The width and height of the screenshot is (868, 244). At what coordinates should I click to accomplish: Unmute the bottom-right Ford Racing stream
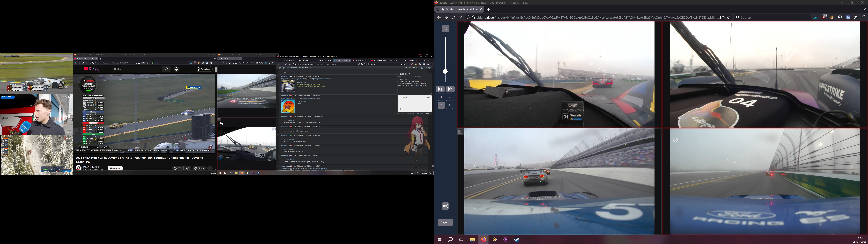pos(675,140)
